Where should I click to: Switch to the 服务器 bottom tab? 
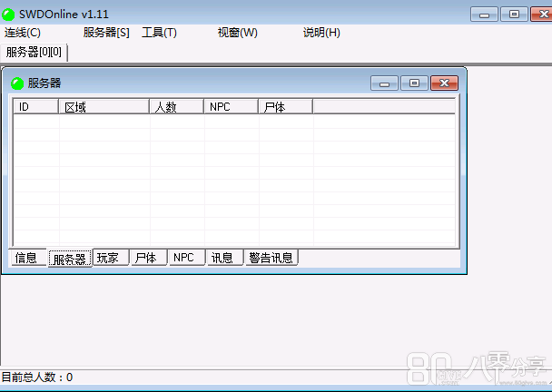(x=70, y=259)
